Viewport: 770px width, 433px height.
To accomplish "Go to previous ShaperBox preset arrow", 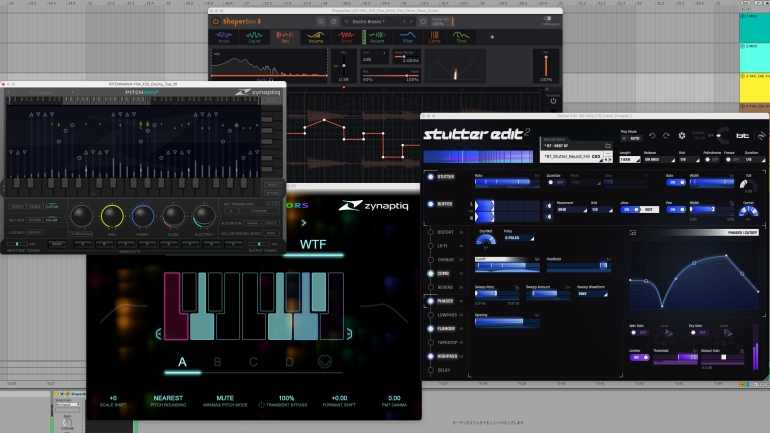I will [x=405, y=22].
